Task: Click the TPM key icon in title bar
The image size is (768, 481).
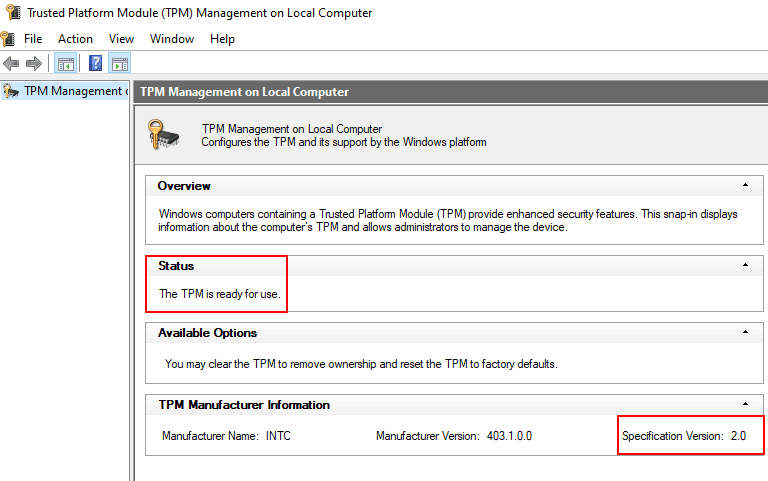Action: point(13,12)
